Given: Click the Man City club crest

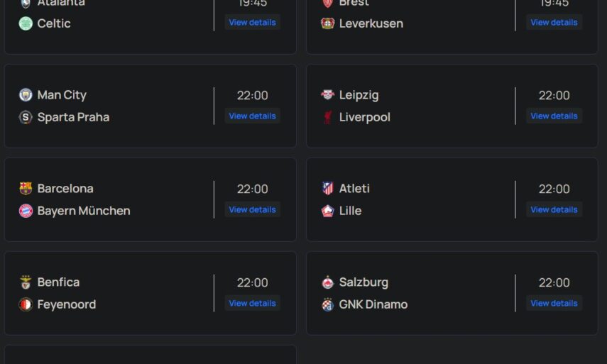Looking at the screenshot, I should (x=26, y=95).
